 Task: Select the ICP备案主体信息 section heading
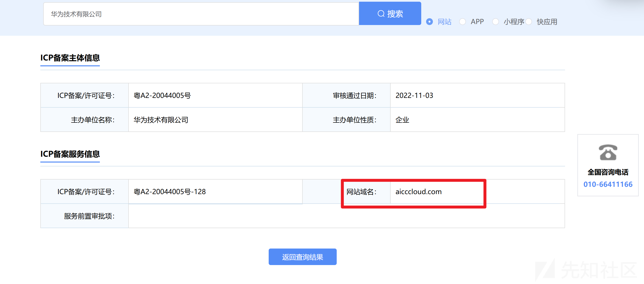(70, 58)
